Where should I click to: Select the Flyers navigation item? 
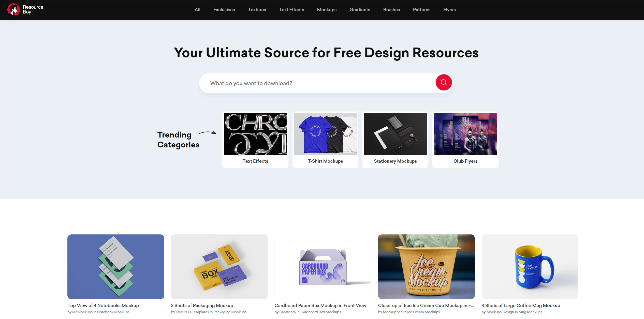coord(449,10)
